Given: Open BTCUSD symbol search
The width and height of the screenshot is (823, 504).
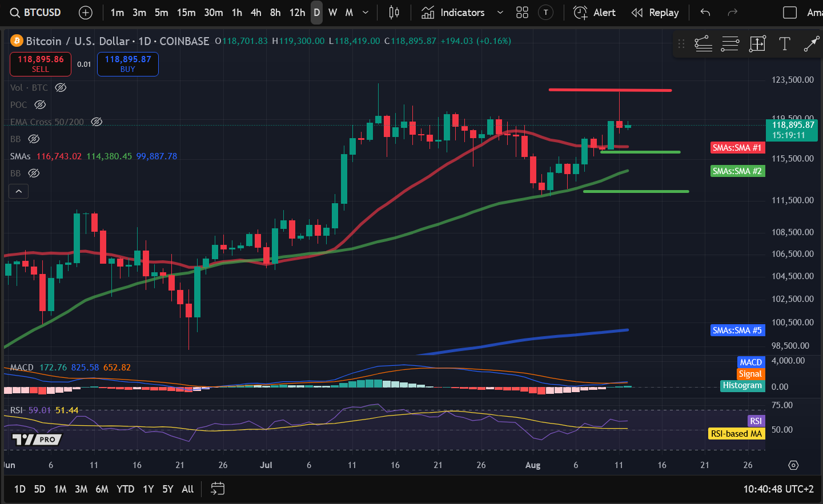Looking at the screenshot, I should pos(35,13).
